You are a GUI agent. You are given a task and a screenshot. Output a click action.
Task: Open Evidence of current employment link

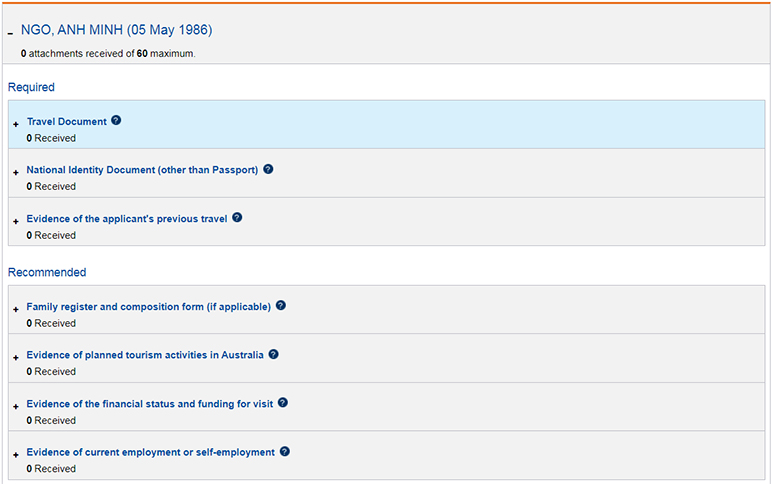(x=151, y=452)
